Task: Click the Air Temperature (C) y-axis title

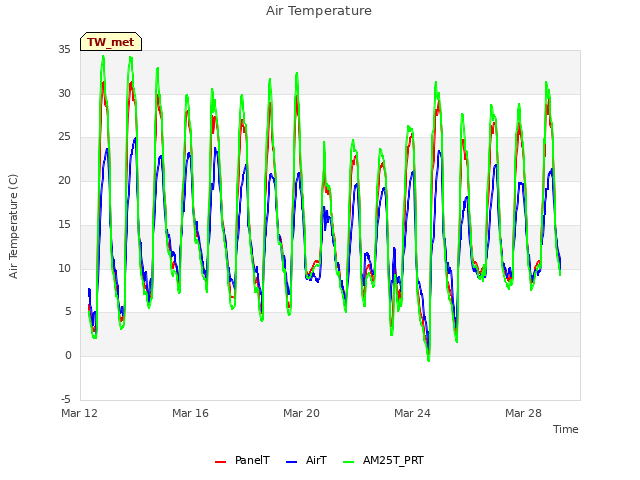Action: pos(13,227)
